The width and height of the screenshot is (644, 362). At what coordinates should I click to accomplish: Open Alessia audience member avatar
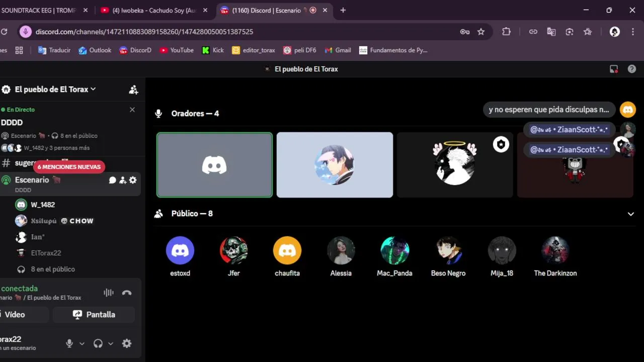point(341,250)
